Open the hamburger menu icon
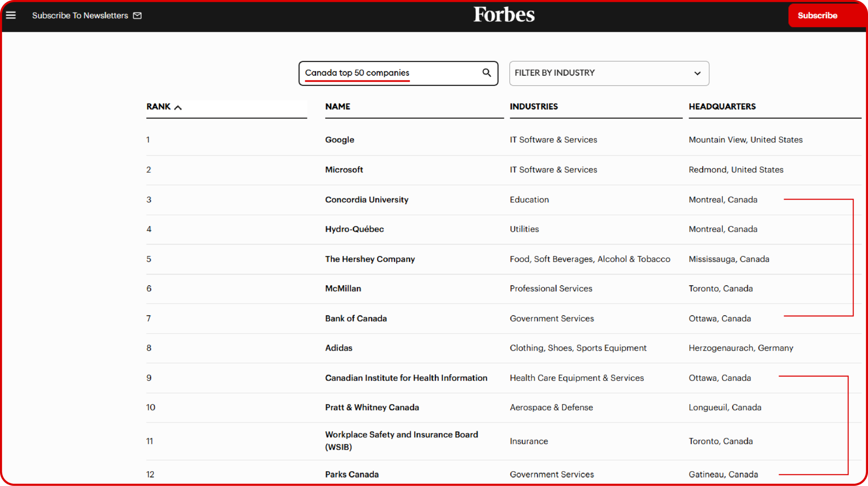Image resolution: width=868 pixels, height=486 pixels. point(11,15)
